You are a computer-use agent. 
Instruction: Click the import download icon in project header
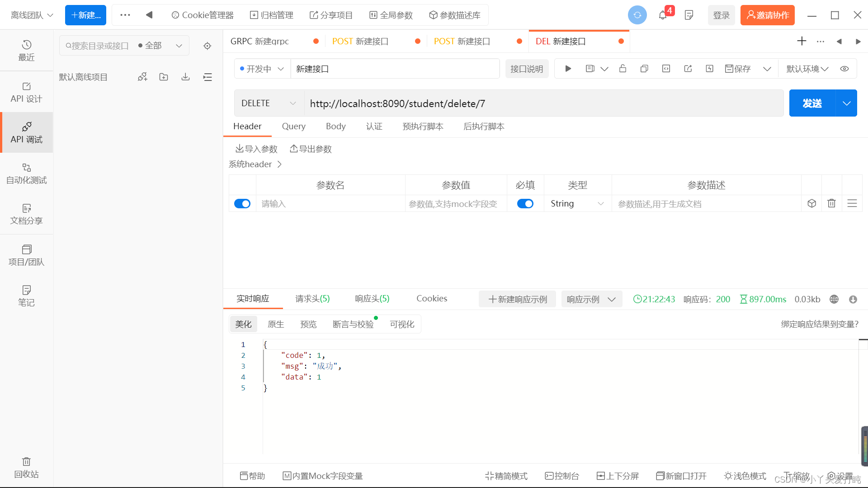point(185,77)
